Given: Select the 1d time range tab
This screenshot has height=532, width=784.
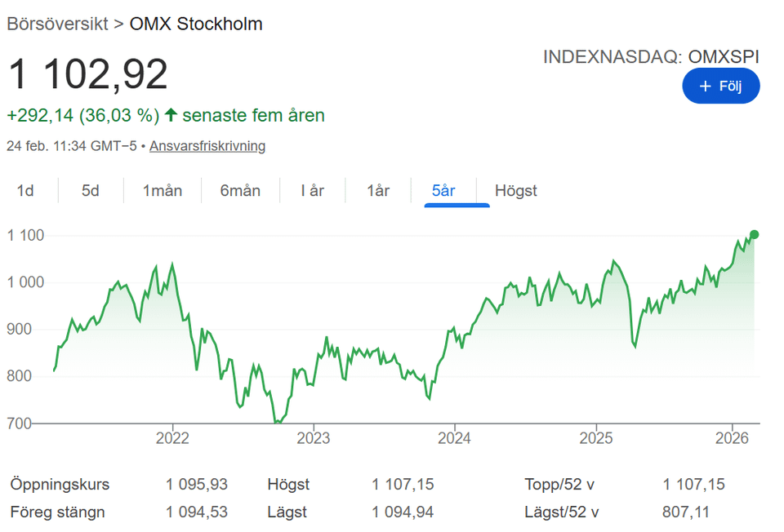Looking at the screenshot, I should [x=26, y=191].
